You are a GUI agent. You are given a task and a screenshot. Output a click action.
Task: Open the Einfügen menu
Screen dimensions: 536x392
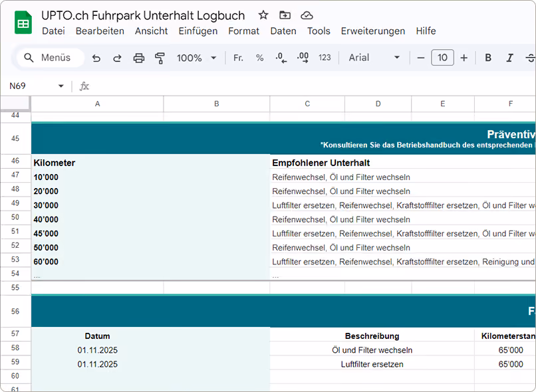pos(198,31)
